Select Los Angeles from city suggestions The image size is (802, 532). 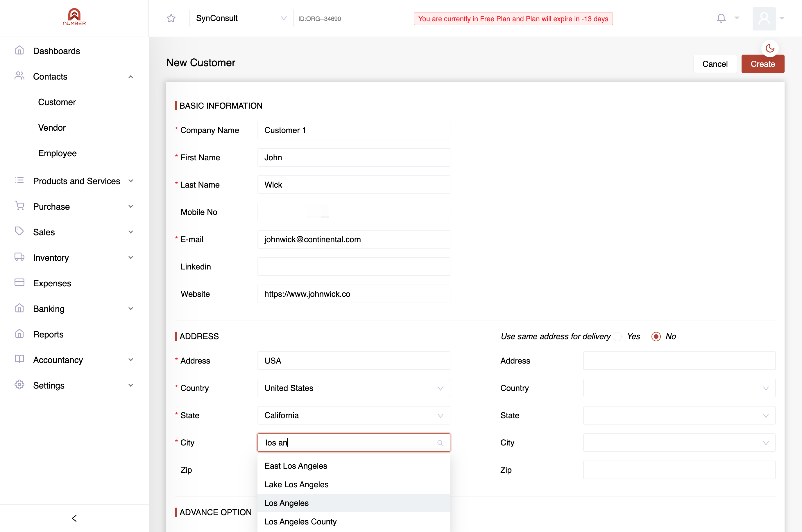click(x=354, y=503)
